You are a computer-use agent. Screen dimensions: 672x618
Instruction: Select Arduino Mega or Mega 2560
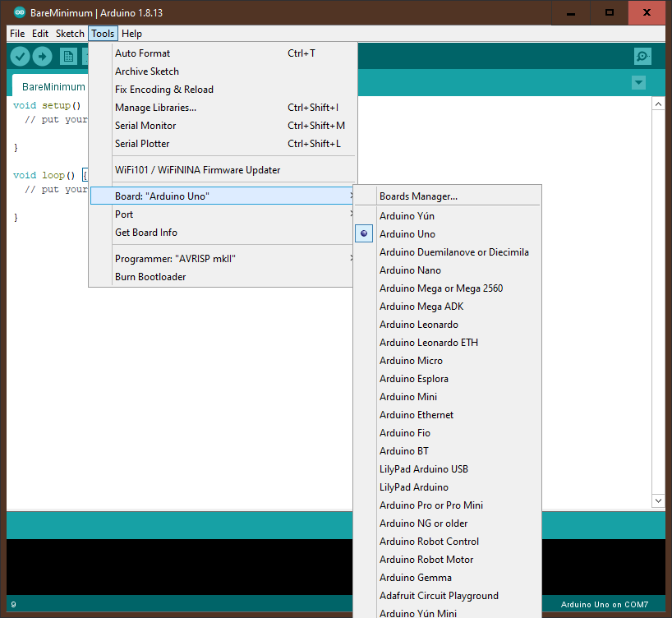pos(448,288)
